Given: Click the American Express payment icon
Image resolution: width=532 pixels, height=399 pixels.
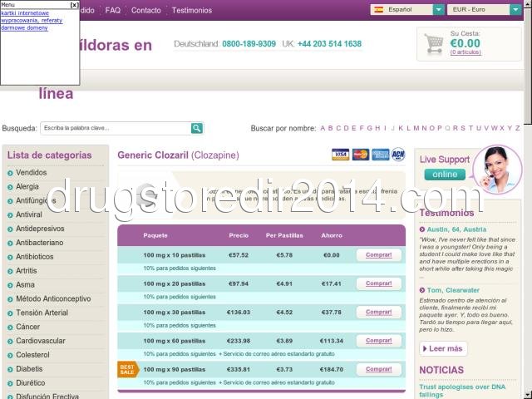Looking at the screenshot, I should coord(381,155).
